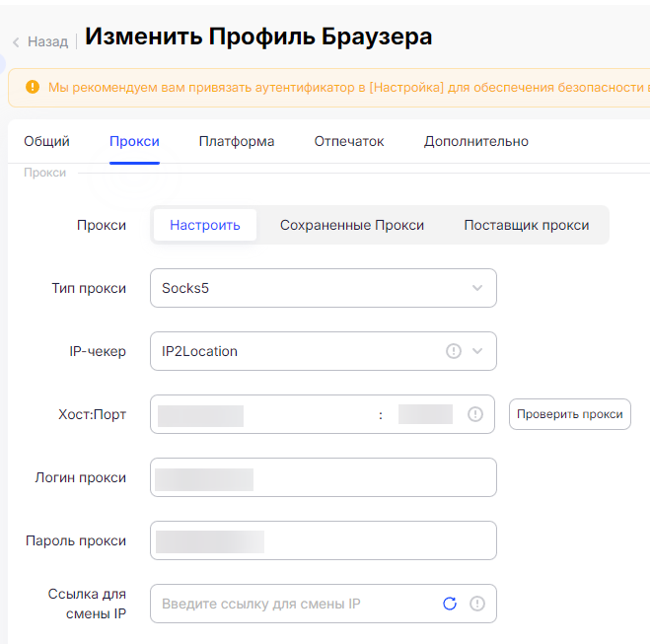Expand the IP-чекер chevron arrow

477,351
